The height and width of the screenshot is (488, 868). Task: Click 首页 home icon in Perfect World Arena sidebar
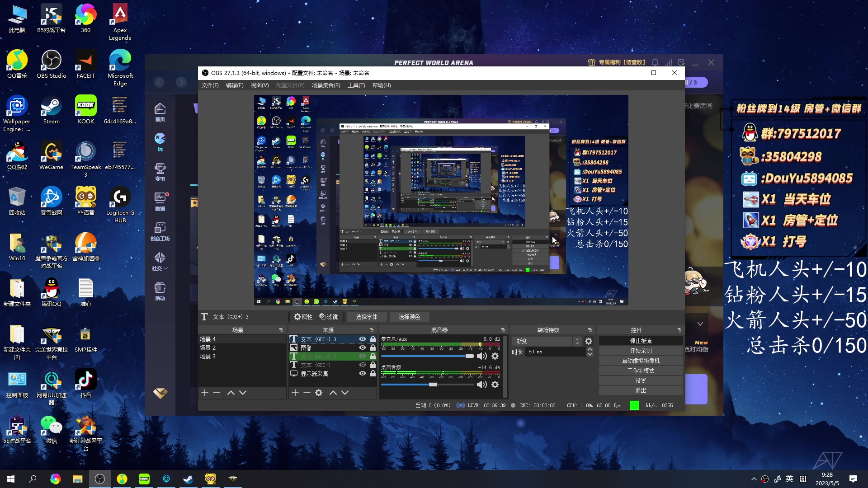(x=160, y=112)
